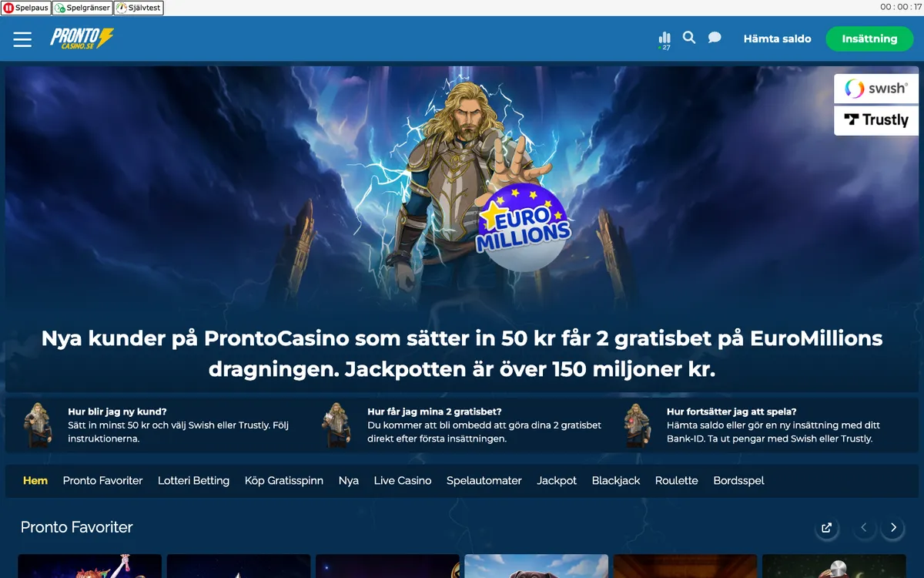Open the Roulette category
Image resolution: width=924 pixels, height=578 pixels.
click(677, 480)
